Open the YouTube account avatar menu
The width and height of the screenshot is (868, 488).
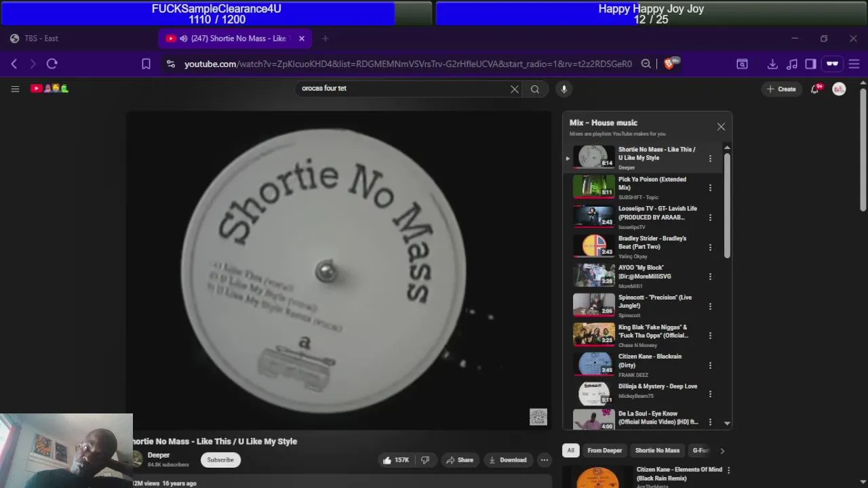coord(839,89)
